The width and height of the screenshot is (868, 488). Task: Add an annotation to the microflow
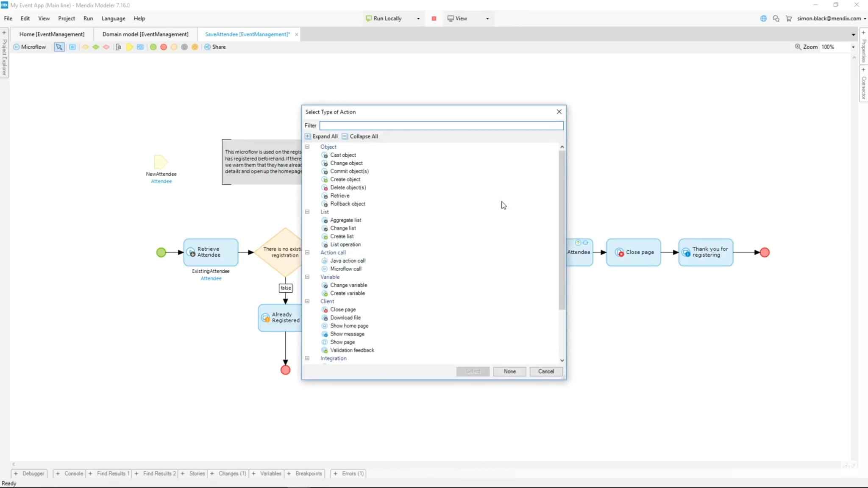pos(119,47)
